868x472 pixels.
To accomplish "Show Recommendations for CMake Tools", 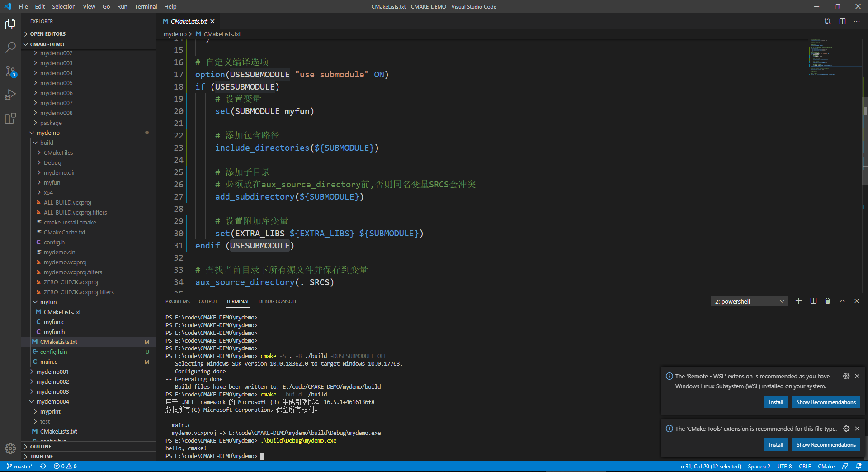I will 826,444.
